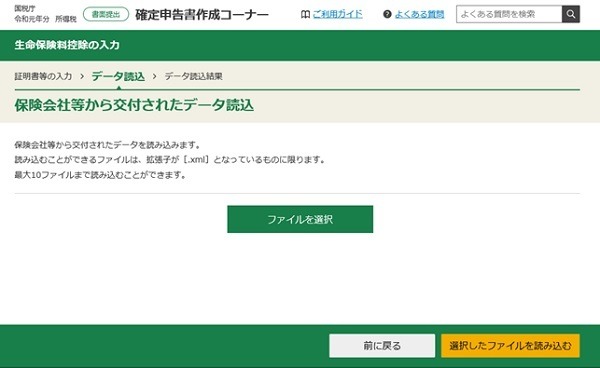Screen dimensions: 600x368
Task: Click text 保険会社等から交付されたデータを読み込みます。
Action: click(x=108, y=145)
